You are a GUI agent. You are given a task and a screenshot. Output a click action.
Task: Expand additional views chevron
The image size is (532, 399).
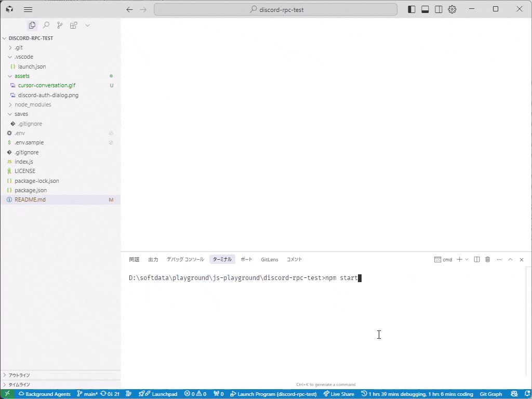87,25
